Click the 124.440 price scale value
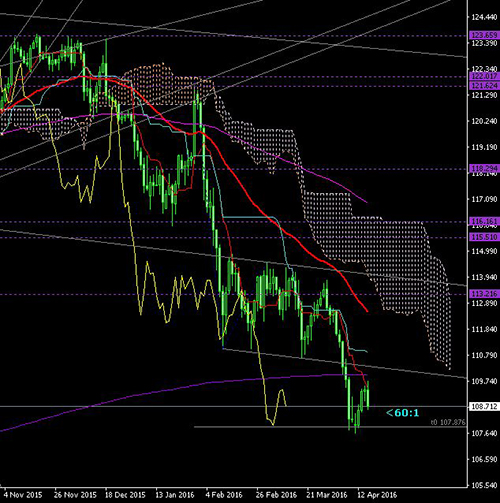This screenshot has width=500, height=503. coord(484,17)
